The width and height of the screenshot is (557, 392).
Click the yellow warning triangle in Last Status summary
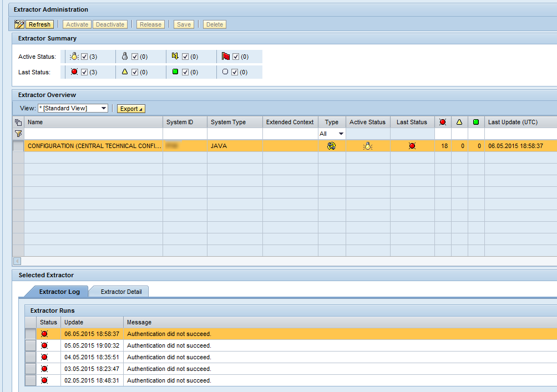click(125, 72)
